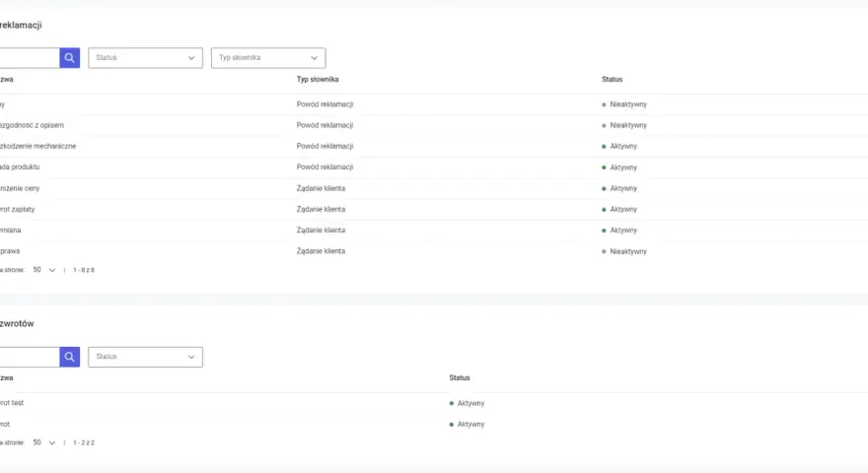The image size is (868, 473).
Task: Open the Typ słownika dropdown
Action: pyautogui.click(x=268, y=57)
